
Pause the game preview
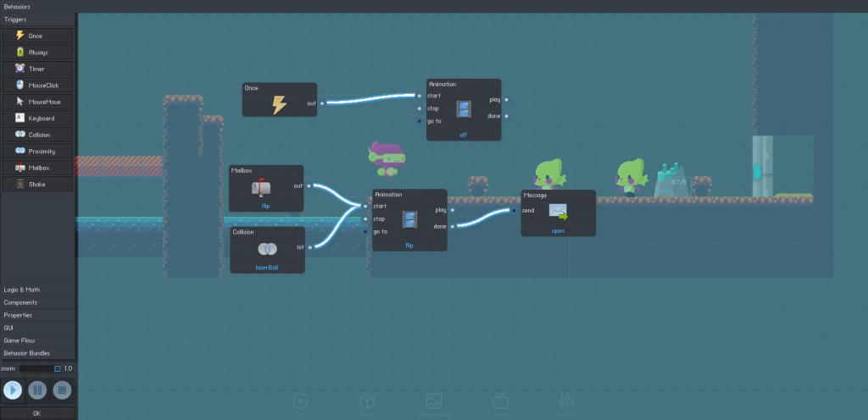point(37,390)
